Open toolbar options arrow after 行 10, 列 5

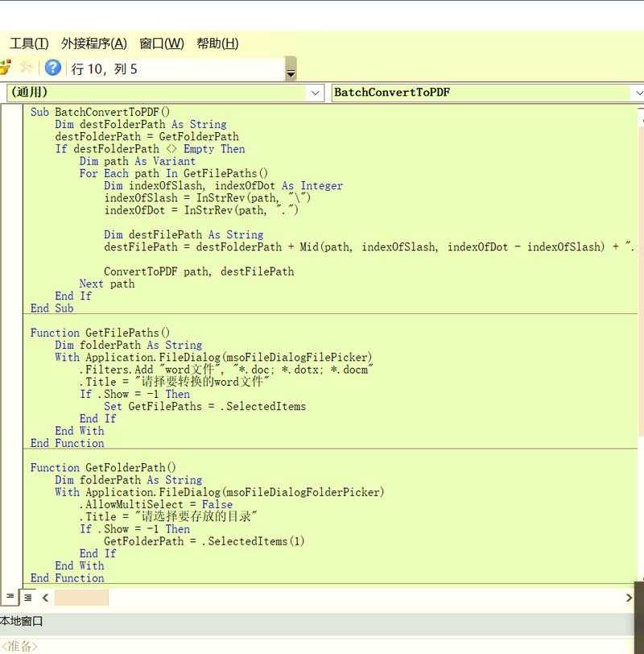(291, 72)
